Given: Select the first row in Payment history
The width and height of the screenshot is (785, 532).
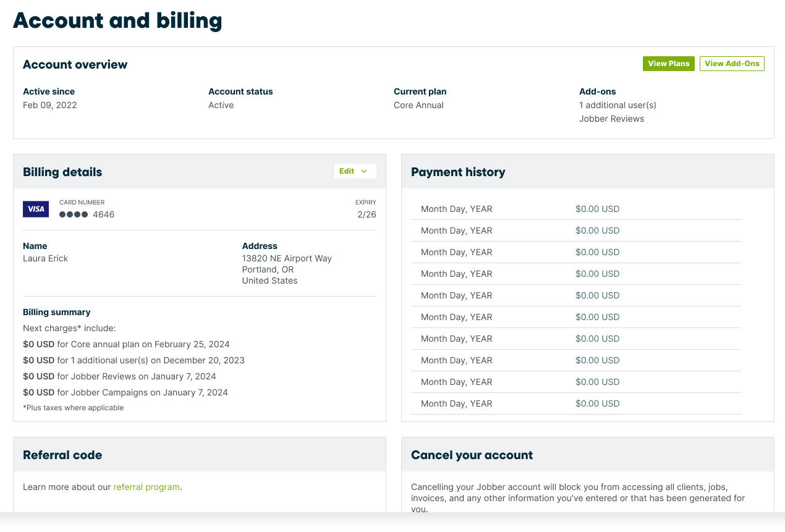Looking at the screenshot, I should [575, 209].
